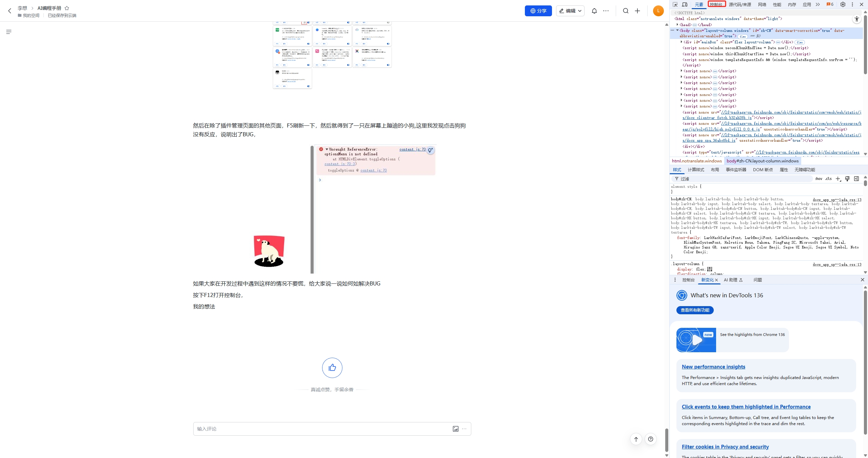Toggle the device toolbar icon
The width and height of the screenshot is (868, 458).
coord(685,4)
